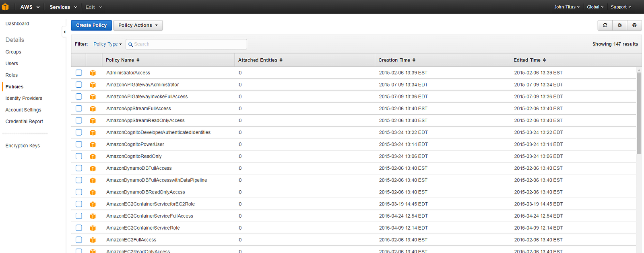Click the magnifier icon in the search box
644x253 pixels.
pos(130,44)
